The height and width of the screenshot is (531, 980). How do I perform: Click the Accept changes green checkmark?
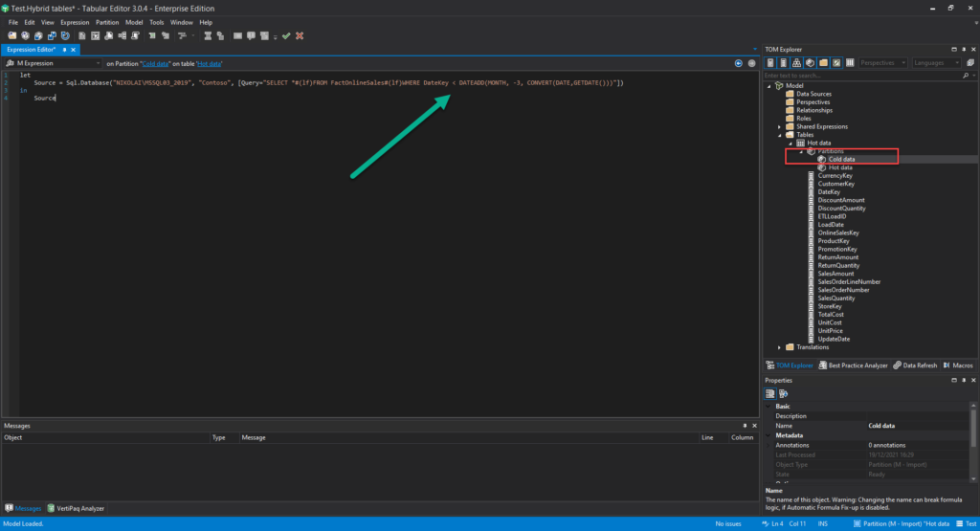[286, 36]
